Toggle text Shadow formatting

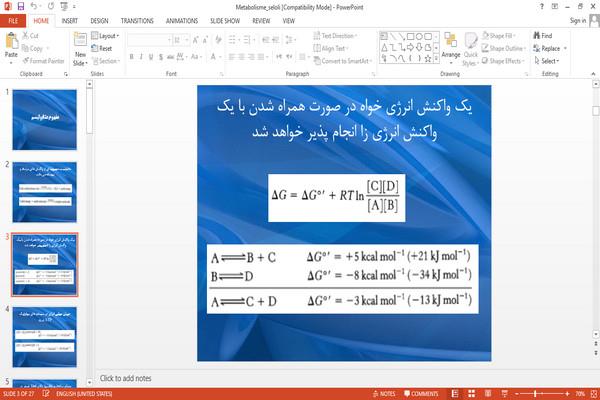[161, 57]
